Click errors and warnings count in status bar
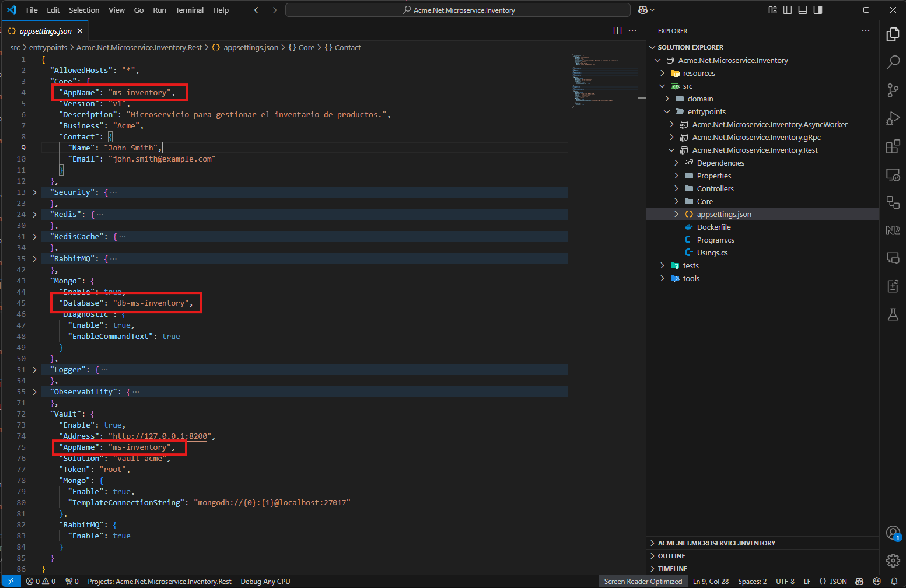 41,581
